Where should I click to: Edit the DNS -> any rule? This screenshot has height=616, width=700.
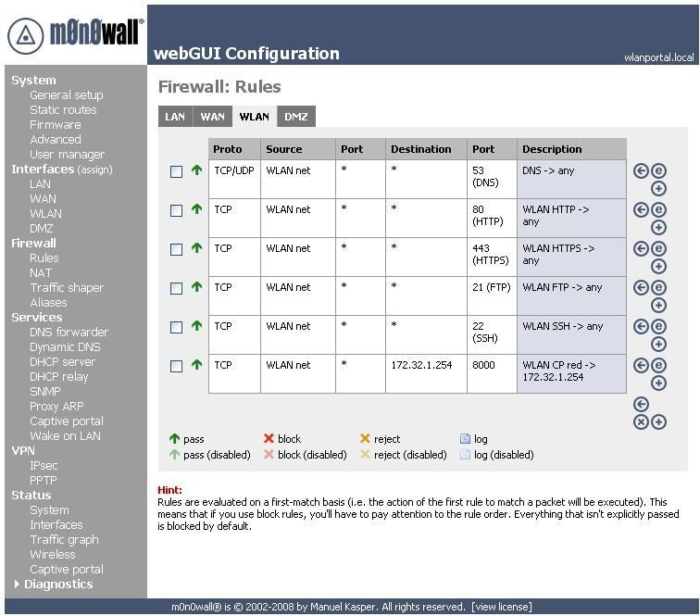pyautogui.click(x=658, y=170)
